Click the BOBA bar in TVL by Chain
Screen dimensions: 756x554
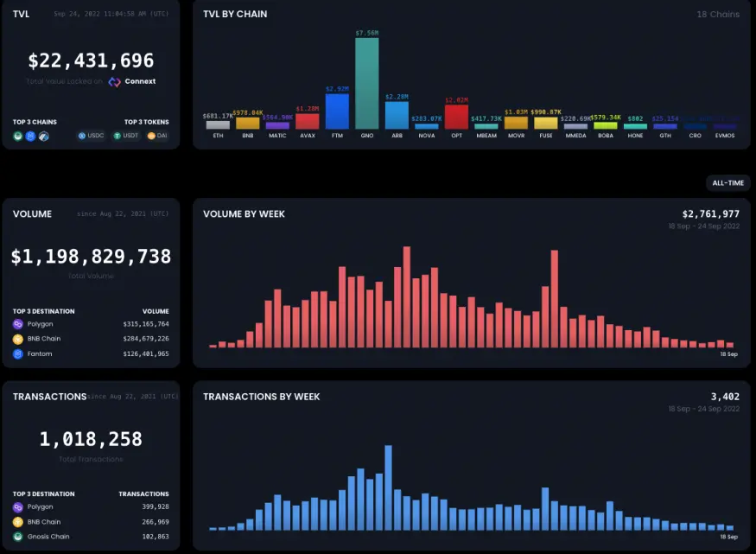click(x=606, y=126)
